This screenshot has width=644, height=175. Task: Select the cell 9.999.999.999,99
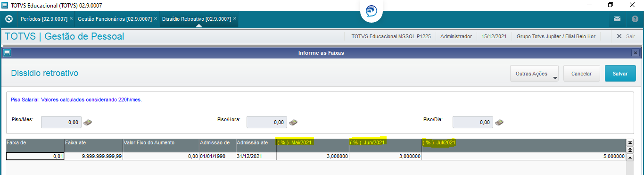[93, 156]
